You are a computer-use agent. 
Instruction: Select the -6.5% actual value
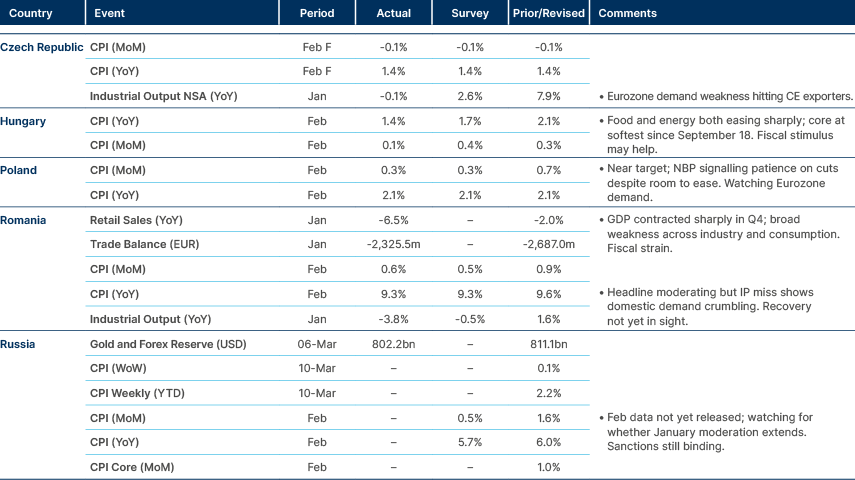point(393,220)
